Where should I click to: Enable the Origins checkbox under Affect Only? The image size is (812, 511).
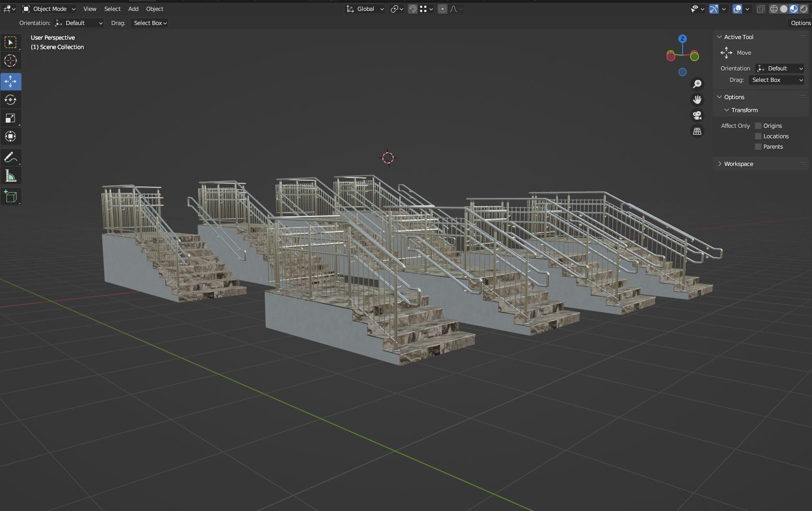click(758, 125)
